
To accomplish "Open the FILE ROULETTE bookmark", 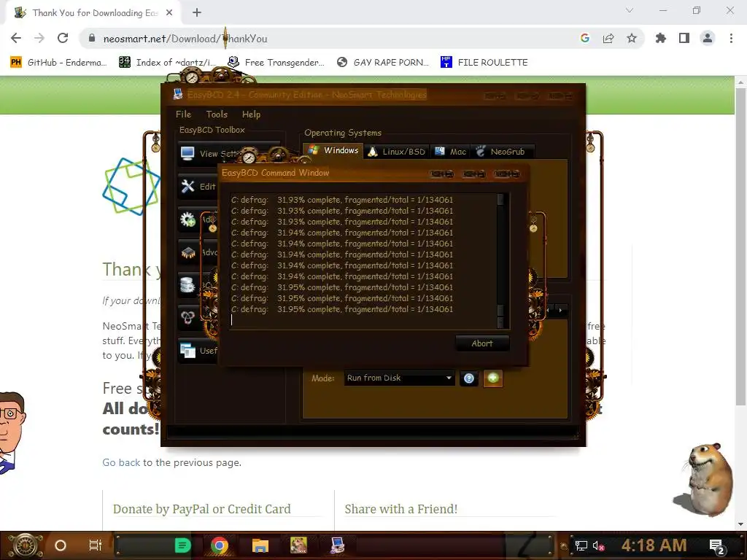I will (484, 63).
